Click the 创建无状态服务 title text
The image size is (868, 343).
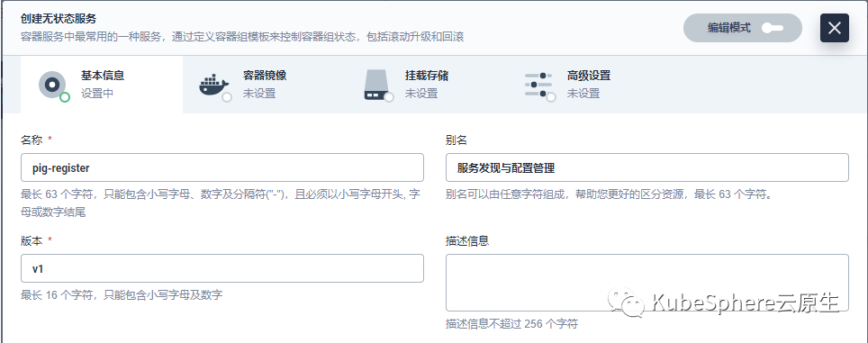59,20
